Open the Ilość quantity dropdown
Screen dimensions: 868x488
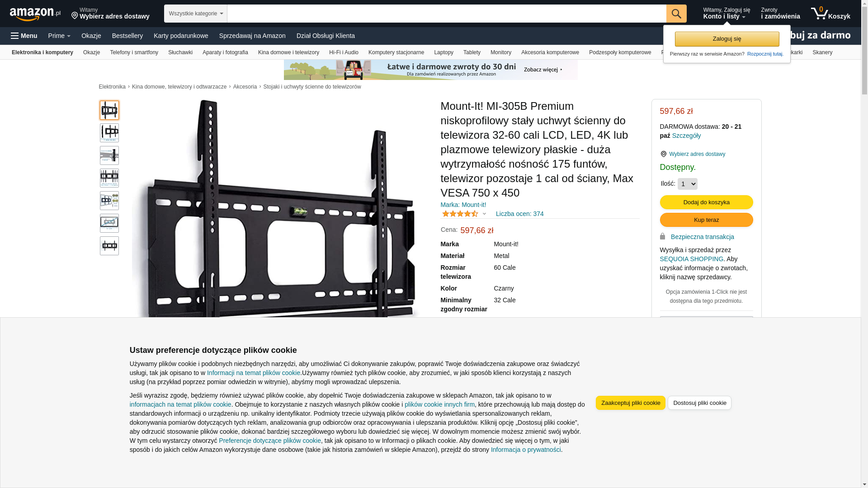pos(688,184)
